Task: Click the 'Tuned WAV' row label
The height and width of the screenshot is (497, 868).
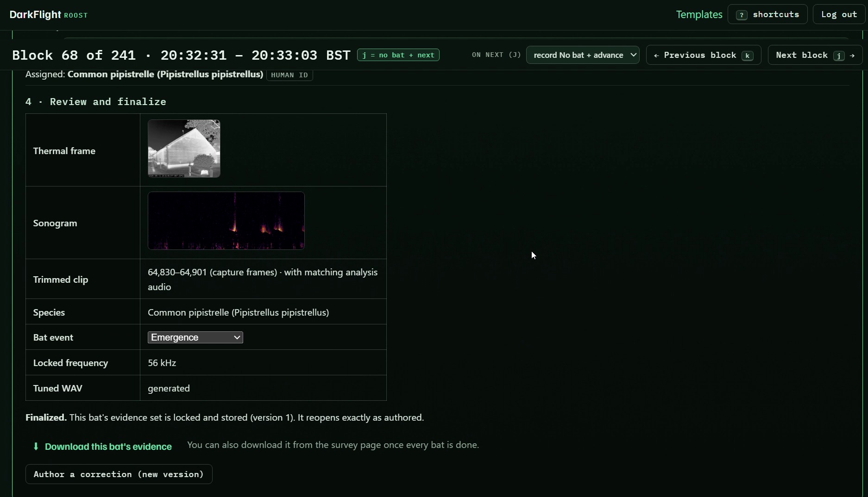Action: pos(58,388)
